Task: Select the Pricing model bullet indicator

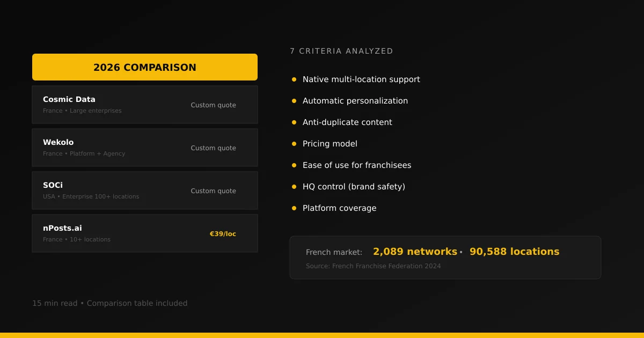Action: (294, 143)
